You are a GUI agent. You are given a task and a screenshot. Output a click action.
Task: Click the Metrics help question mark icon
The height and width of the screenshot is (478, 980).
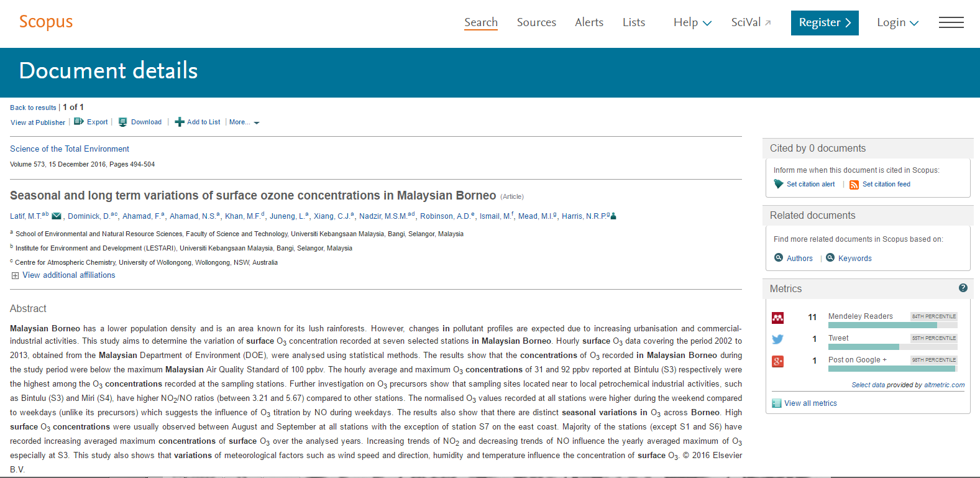tap(963, 288)
